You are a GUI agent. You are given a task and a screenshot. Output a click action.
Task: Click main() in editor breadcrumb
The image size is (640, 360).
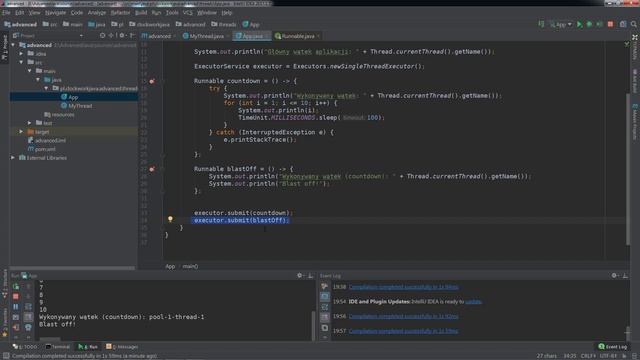coord(190,266)
